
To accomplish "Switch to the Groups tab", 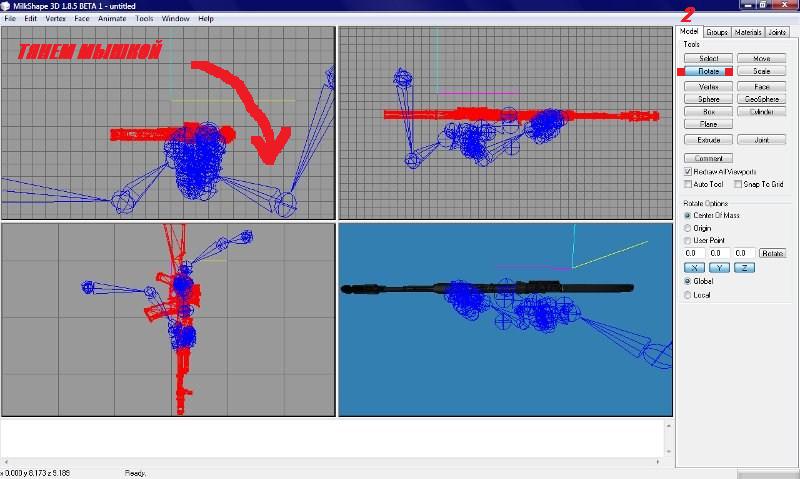I will (x=717, y=32).
